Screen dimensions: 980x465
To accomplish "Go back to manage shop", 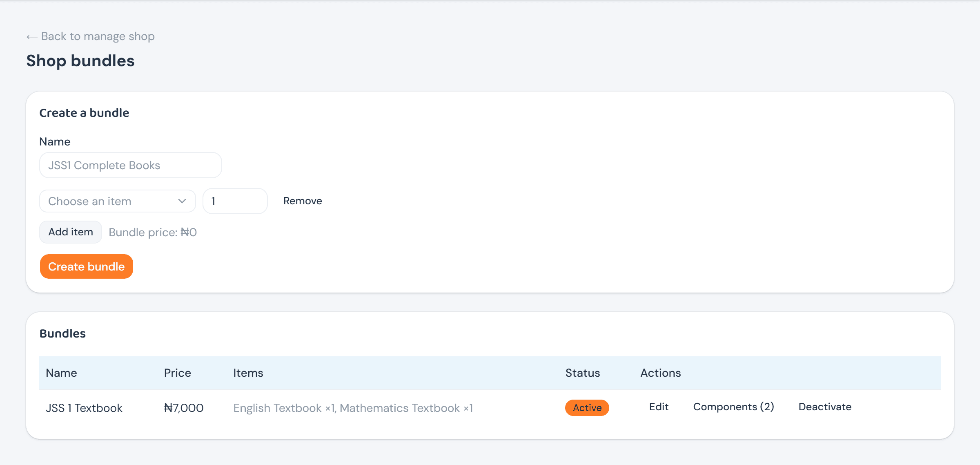I will coord(90,36).
